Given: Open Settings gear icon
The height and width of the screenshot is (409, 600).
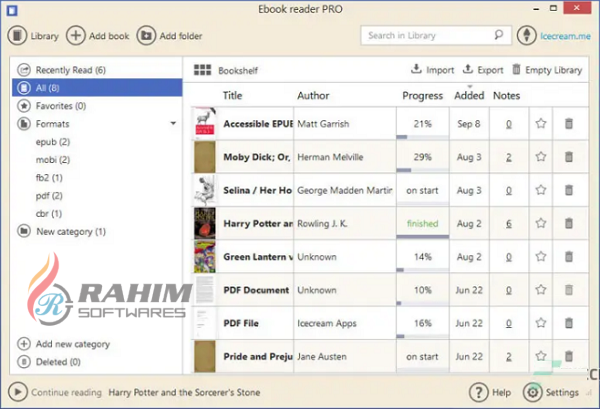Looking at the screenshot, I should click(533, 392).
